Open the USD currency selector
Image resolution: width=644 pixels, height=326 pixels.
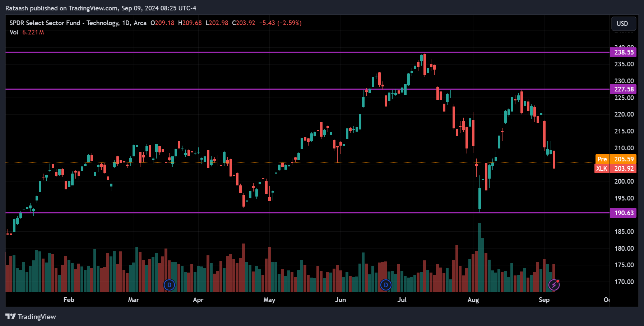pyautogui.click(x=624, y=24)
